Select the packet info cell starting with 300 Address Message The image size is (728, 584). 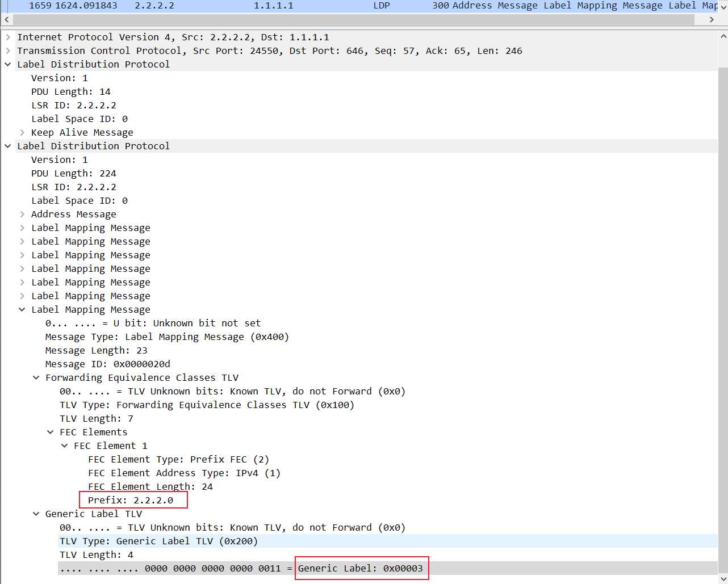(575, 6)
